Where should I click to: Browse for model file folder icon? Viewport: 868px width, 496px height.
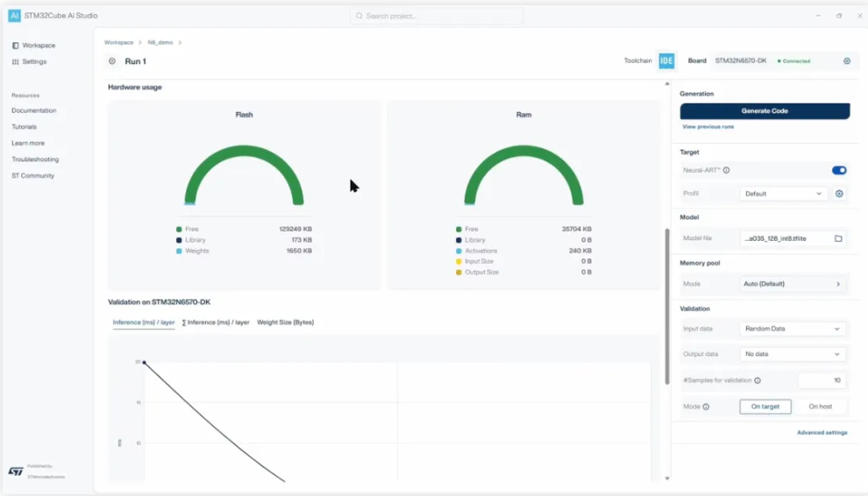pos(838,238)
